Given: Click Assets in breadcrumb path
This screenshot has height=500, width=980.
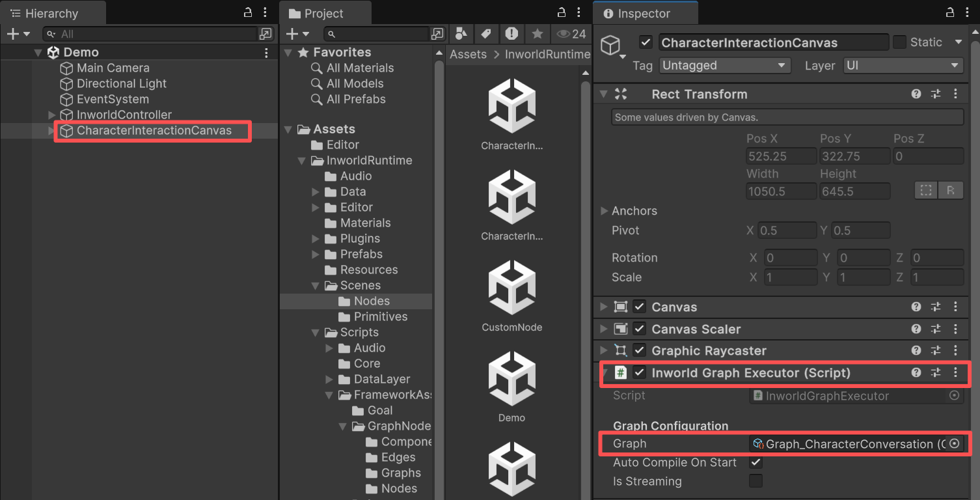Looking at the screenshot, I should (x=468, y=55).
